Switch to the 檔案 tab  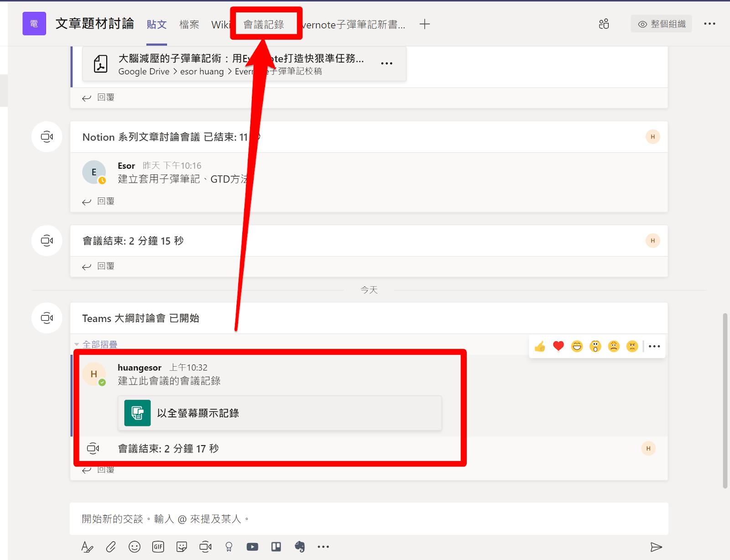[189, 25]
